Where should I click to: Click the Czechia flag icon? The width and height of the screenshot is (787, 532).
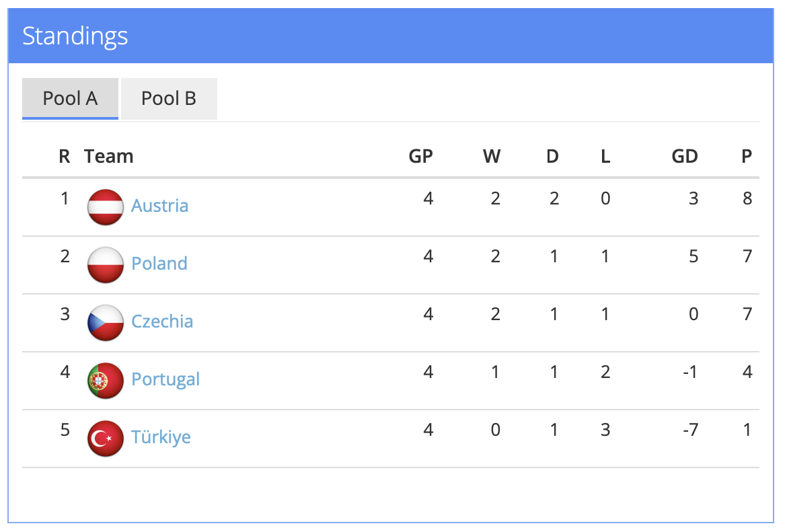(106, 322)
